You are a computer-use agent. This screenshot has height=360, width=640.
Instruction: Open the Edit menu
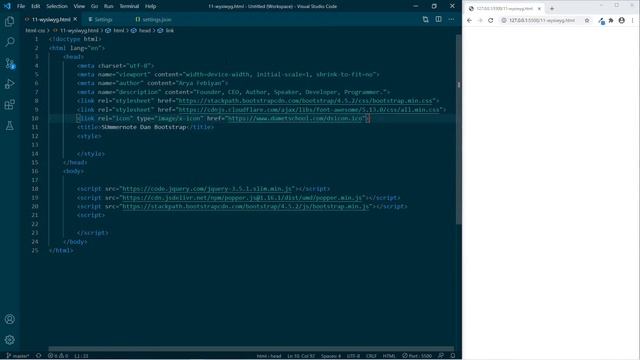[x=36, y=6]
